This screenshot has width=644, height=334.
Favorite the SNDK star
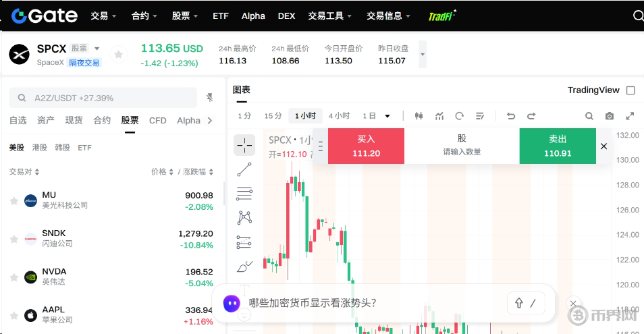[x=14, y=239]
